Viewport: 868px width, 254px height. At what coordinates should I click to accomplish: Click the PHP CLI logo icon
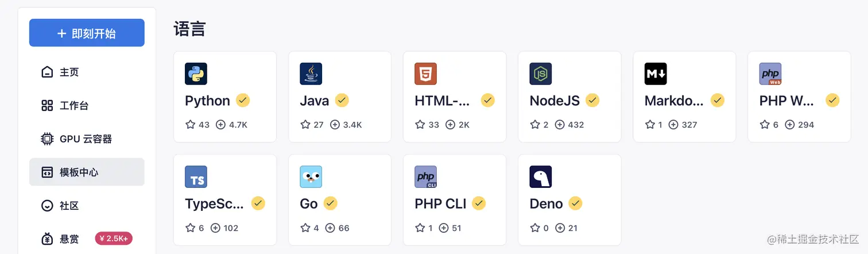point(425,177)
